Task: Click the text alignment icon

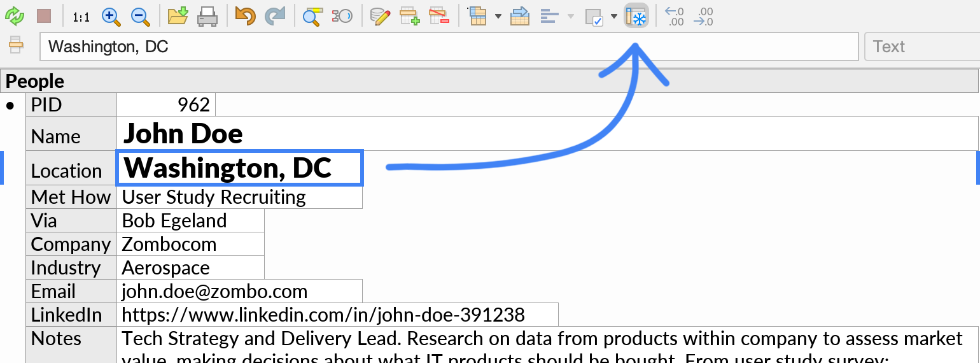Action: click(549, 16)
